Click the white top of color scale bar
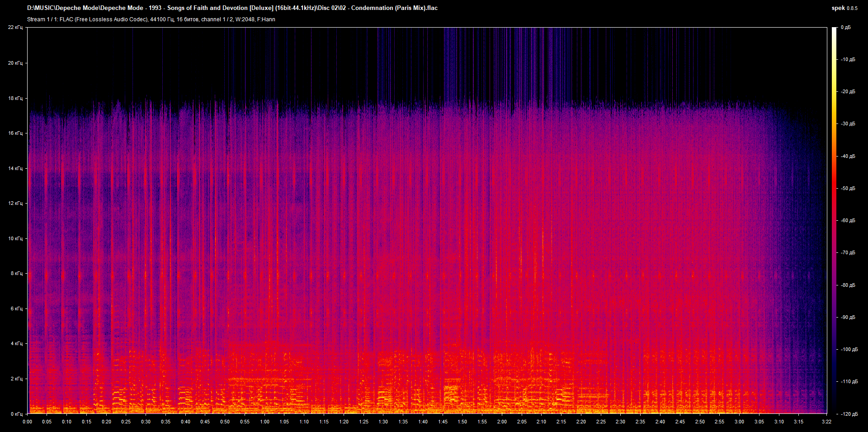The image size is (868, 432). (x=834, y=30)
